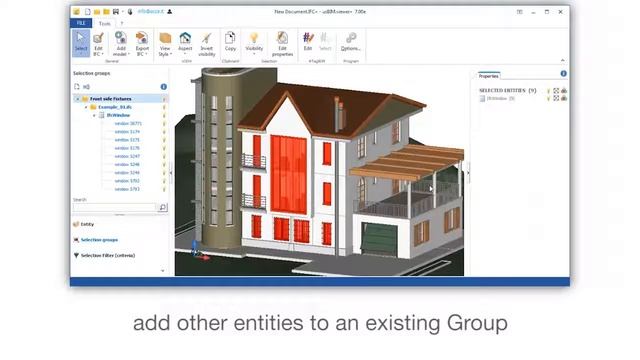Screen dimensions: 640x360
Task: Open Edit properties in the ribbon
Action: 282,43
